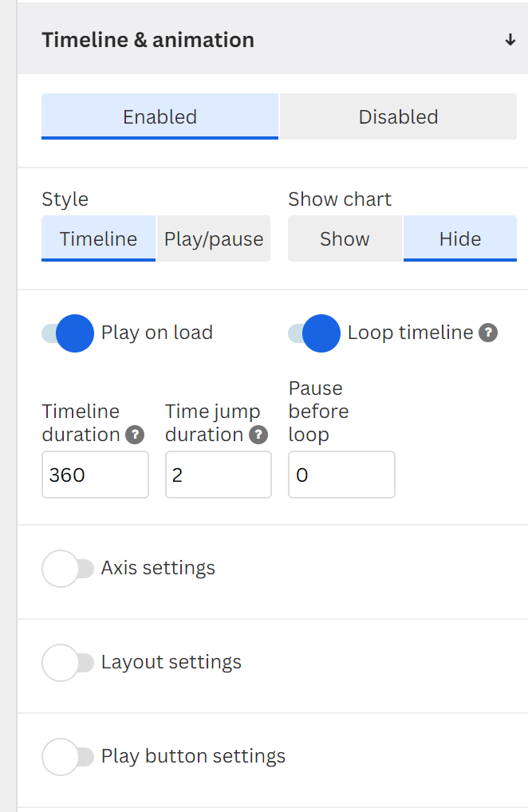Viewport: 528px width, 812px height.
Task: Collapse the Timeline & animation section arrow
Action: (510, 40)
